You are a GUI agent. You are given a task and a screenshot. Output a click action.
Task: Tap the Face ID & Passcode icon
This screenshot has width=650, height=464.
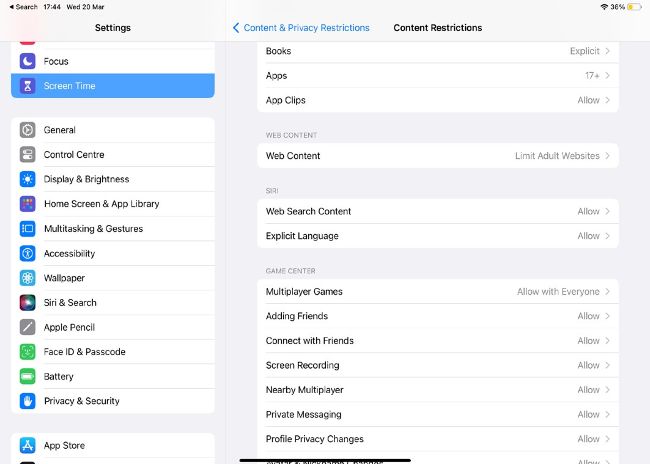pos(27,352)
